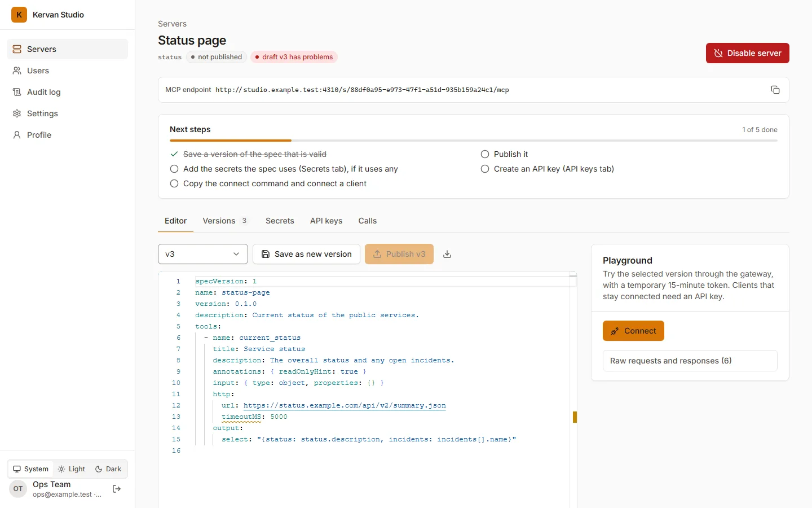Click the '1 of 5 done' text
The image size is (812, 508).
760,130
